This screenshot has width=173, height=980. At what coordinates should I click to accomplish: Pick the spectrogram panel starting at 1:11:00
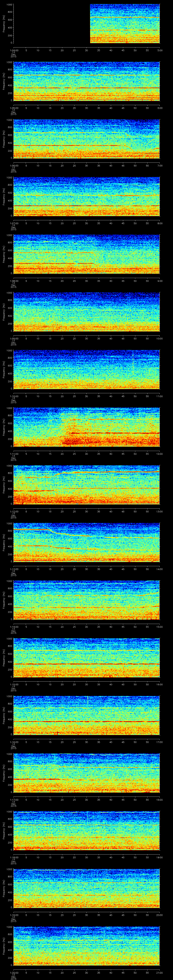click(87, 427)
